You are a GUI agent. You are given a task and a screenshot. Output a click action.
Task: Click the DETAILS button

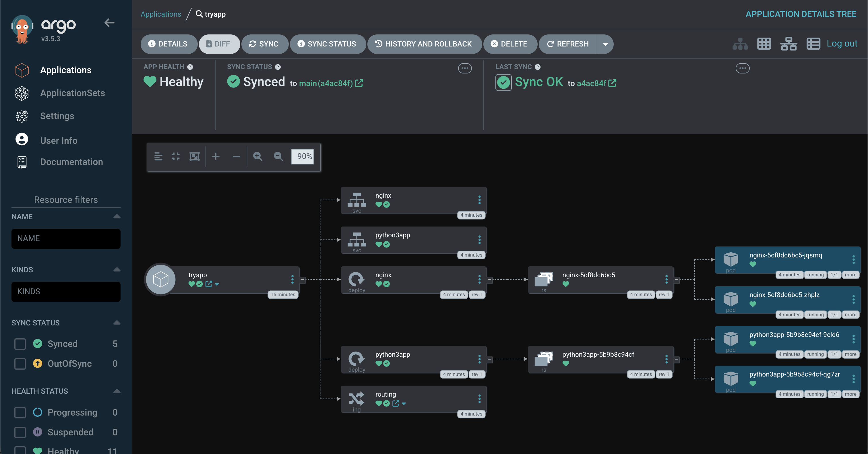click(x=169, y=44)
